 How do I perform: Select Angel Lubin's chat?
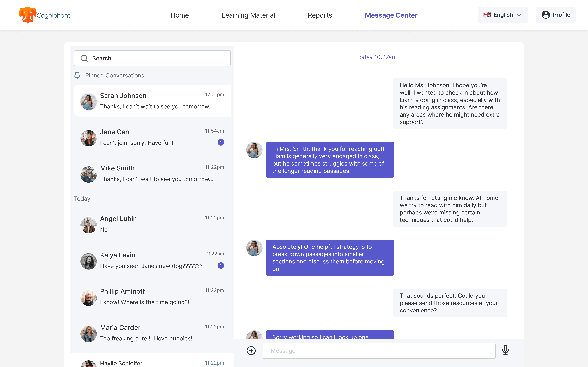coord(152,224)
